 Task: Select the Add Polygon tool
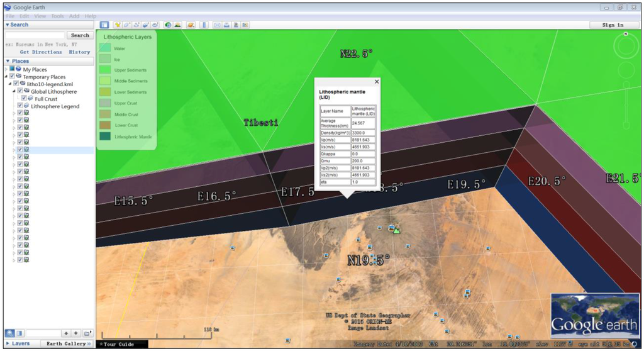click(127, 25)
